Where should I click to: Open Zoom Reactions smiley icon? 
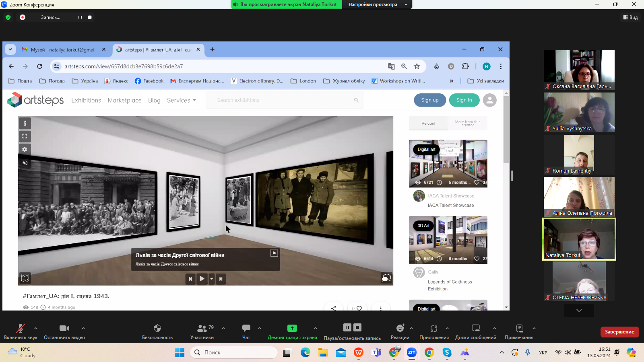(x=400, y=329)
